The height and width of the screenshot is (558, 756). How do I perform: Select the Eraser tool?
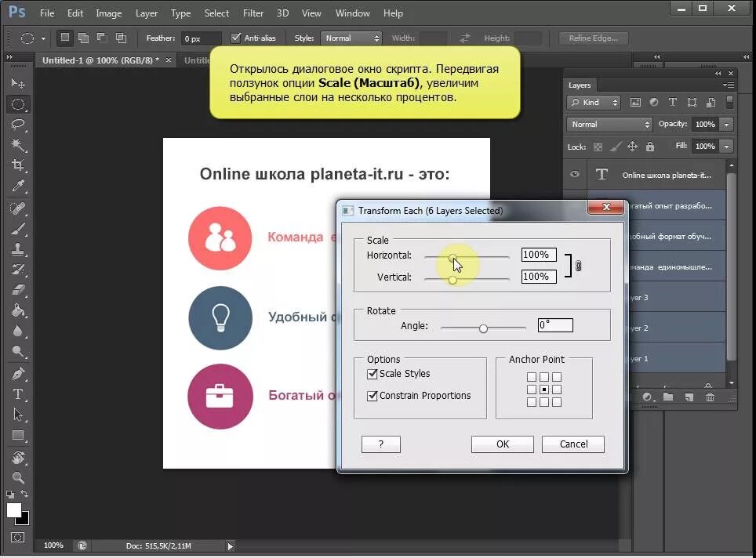tap(18, 290)
